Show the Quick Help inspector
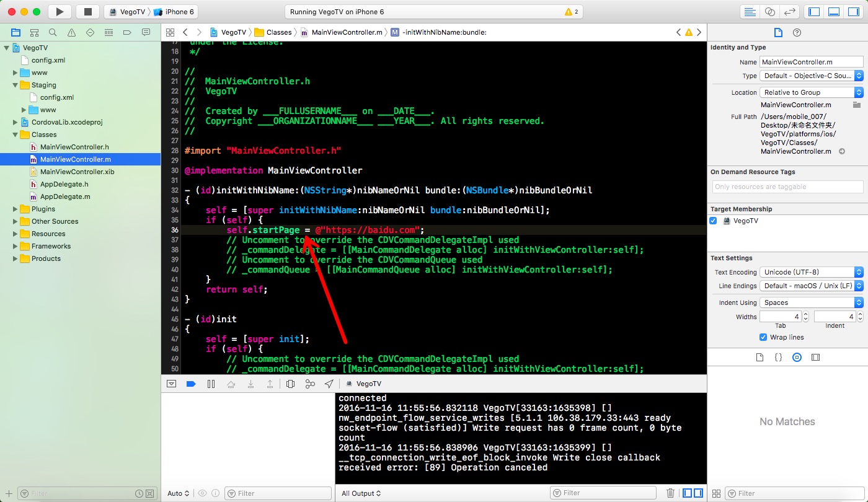 click(797, 32)
